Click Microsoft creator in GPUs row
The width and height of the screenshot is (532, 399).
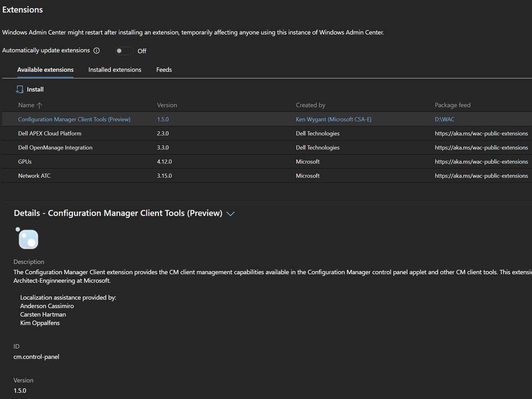pos(308,162)
